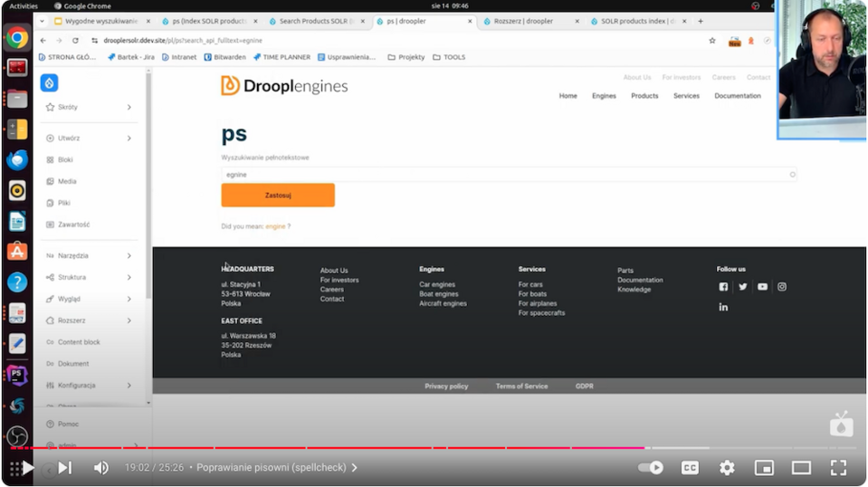The width and height of the screenshot is (868, 487).
Task: Switch to SOLR products index tab
Action: point(638,21)
